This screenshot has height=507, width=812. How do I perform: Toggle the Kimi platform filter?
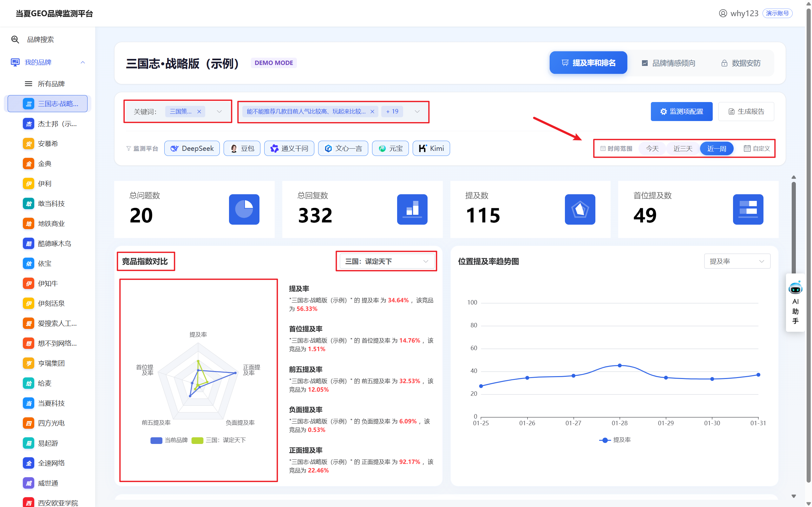431,148
